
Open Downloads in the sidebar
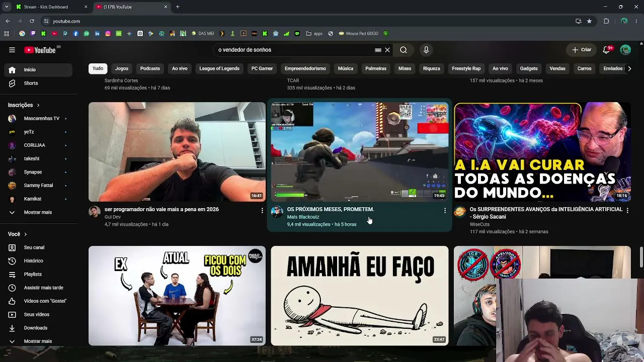38,328
